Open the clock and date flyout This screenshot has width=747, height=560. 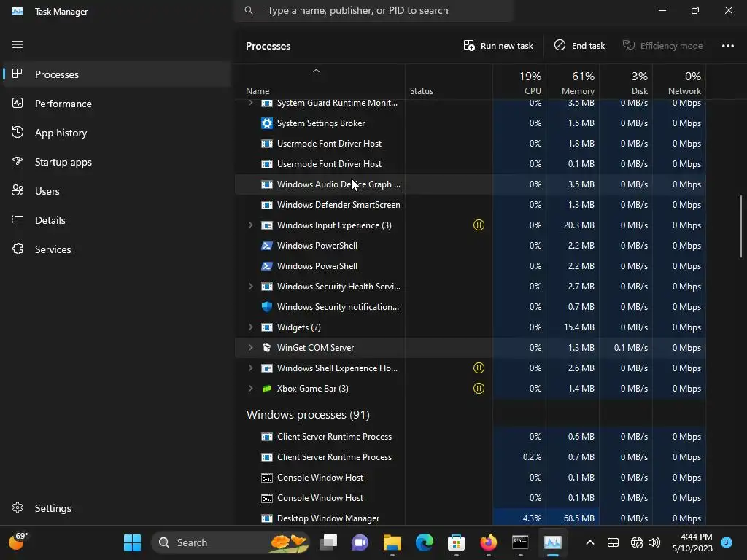coord(692,542)
